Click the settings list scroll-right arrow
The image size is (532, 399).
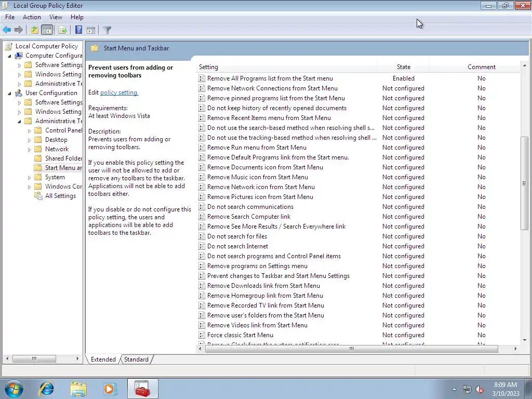516,349
